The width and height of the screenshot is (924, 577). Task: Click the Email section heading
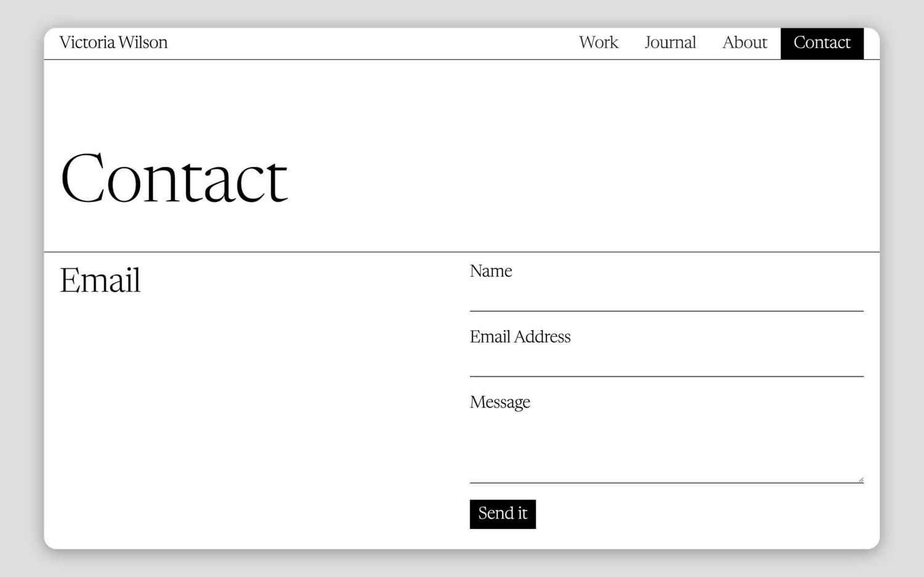click(x=100, y=280)
